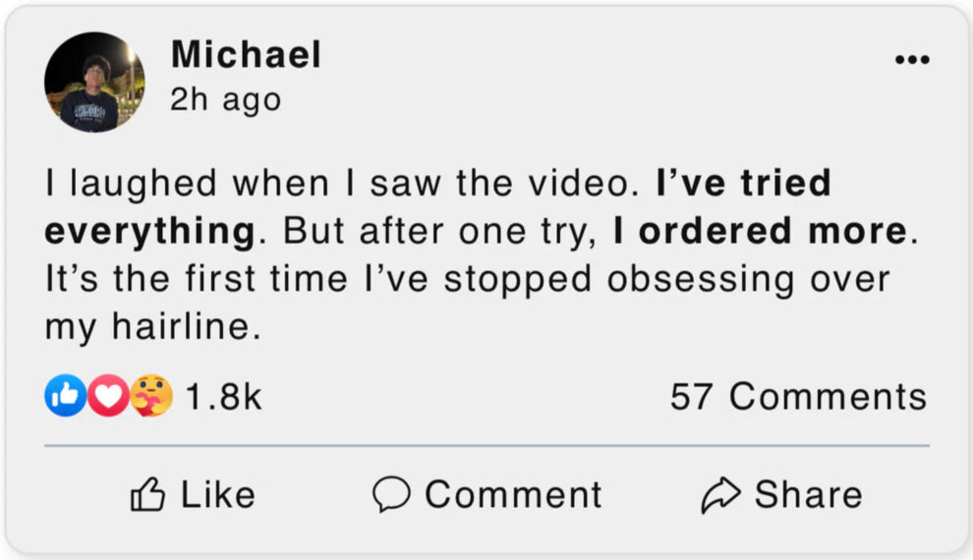Click the "my hairline." last line

tap(152, 327)
